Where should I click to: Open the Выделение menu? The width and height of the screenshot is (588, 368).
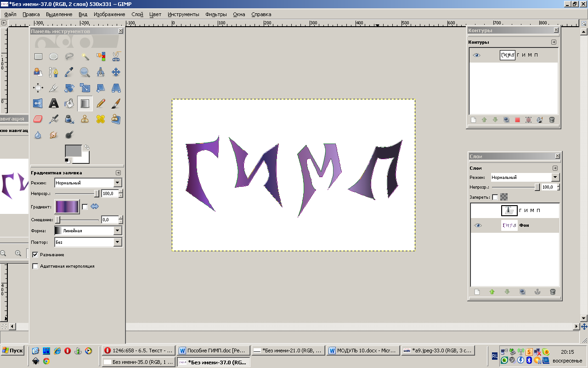(x=59, y=14)
